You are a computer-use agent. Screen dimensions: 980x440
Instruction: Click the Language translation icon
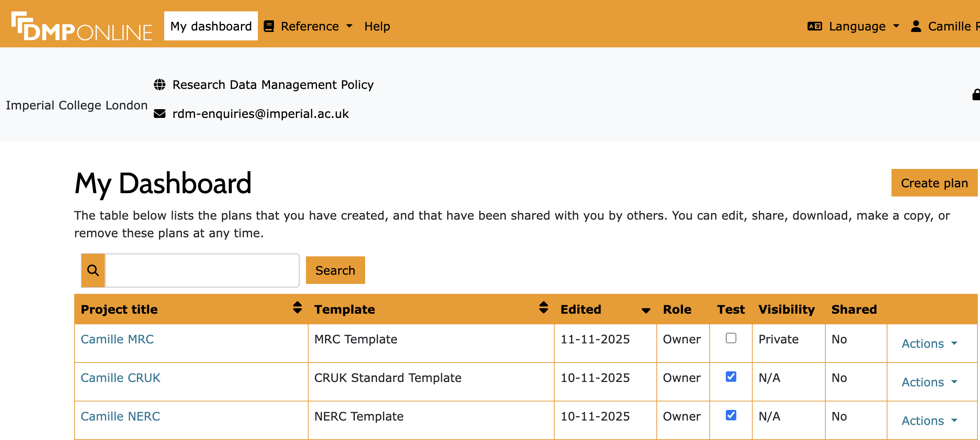814,26
